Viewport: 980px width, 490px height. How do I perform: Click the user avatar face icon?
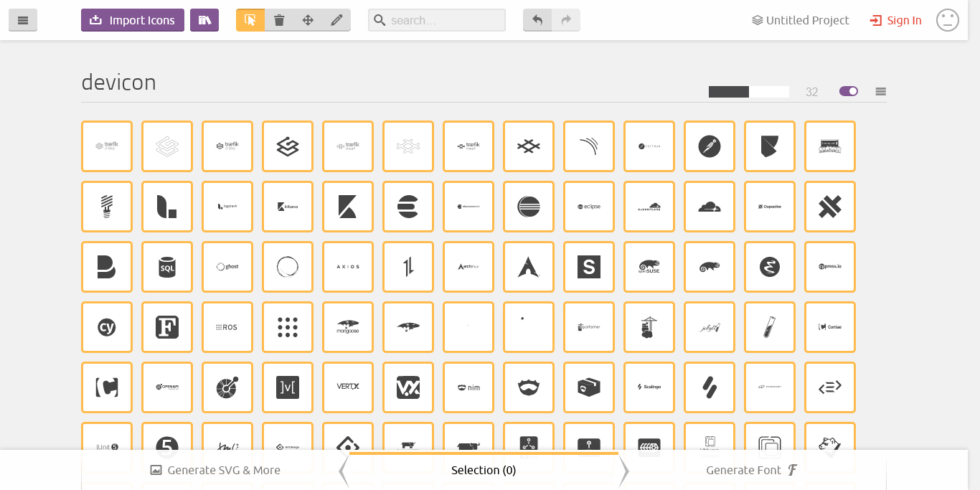pos(948,20)
